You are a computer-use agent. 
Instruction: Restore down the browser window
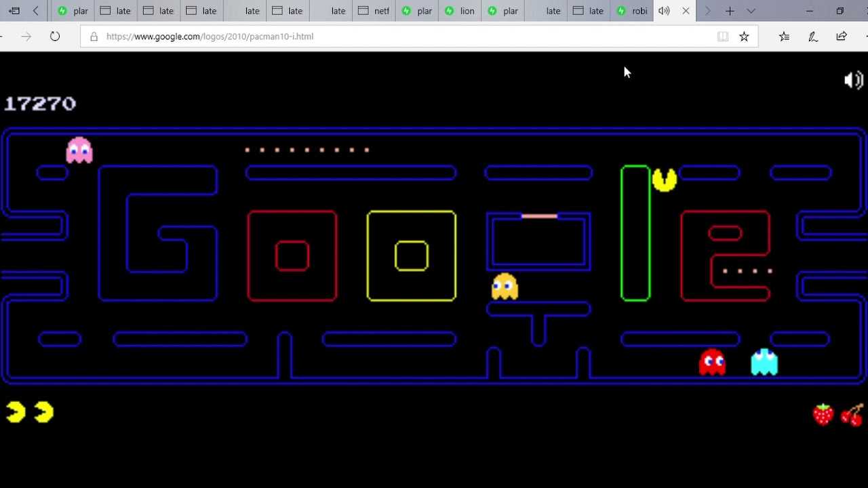coord(840,11)
